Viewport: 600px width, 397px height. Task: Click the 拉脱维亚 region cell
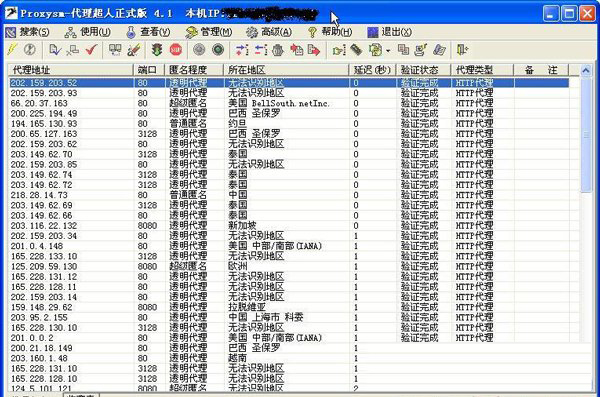click(247, 307)
